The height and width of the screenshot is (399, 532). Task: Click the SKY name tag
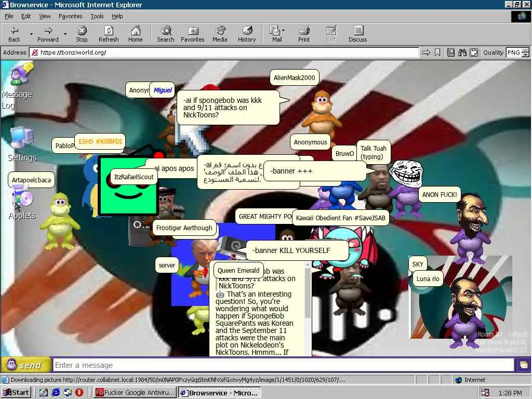[418, 264]
